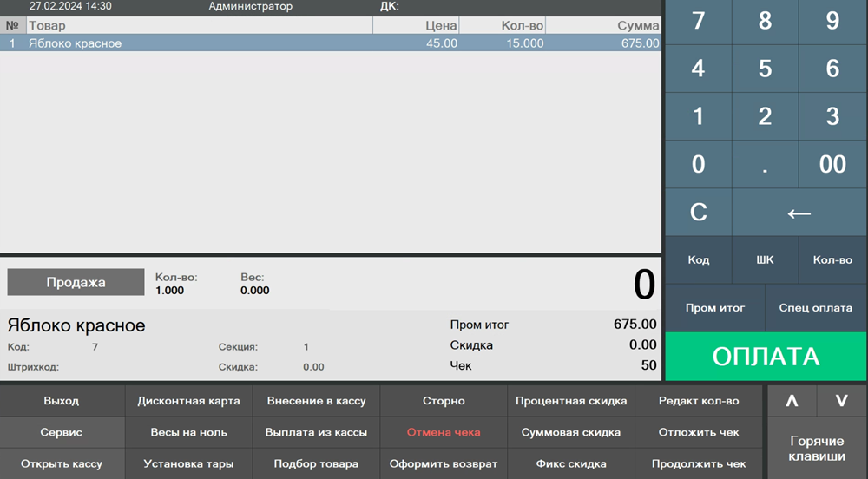
Task: Click the № column header
Action: point(13,25)
